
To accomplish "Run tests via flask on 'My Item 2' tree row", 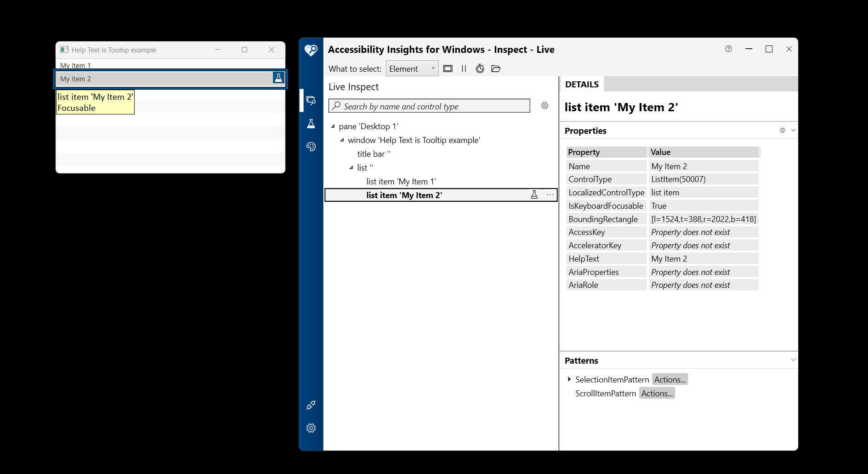I will [x=534, y=195].
